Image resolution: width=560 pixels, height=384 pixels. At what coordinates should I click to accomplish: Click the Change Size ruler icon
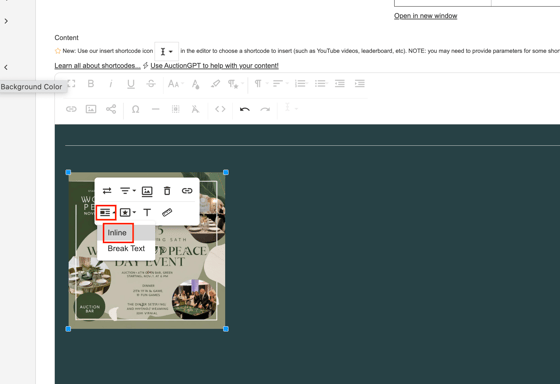pyautogui.click(x=167, y=213)
